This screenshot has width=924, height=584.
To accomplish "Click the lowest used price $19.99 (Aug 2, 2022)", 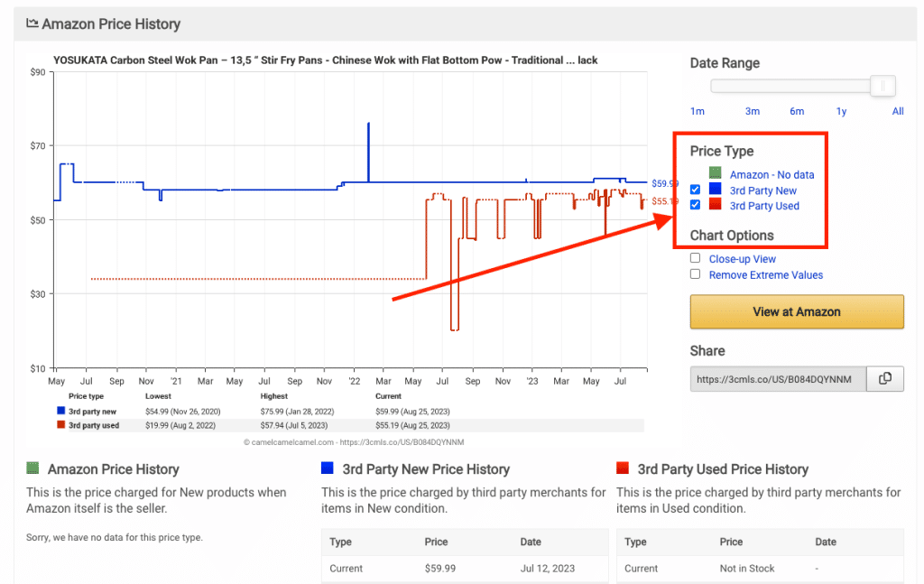I will click(x=180, y=425).
